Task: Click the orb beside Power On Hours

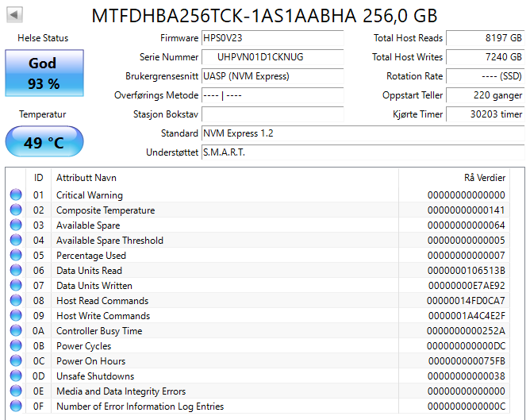Action: 16,361
